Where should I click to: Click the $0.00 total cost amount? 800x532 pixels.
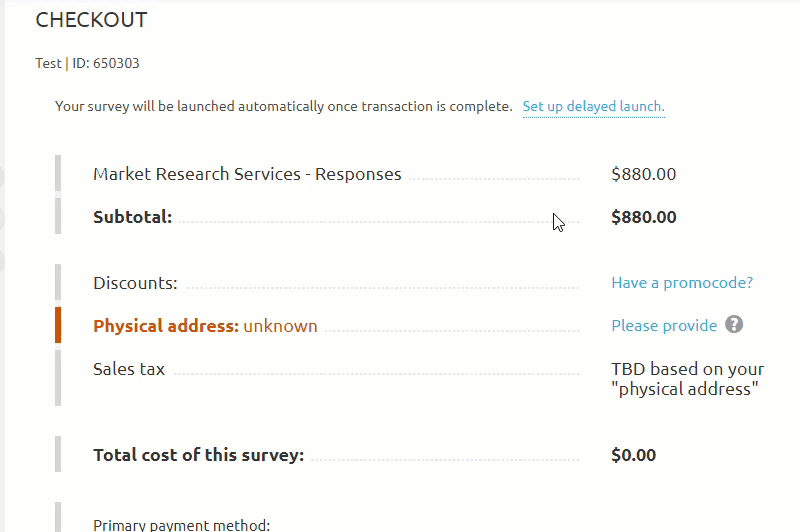pyautogui.click(x=633, y=455)
